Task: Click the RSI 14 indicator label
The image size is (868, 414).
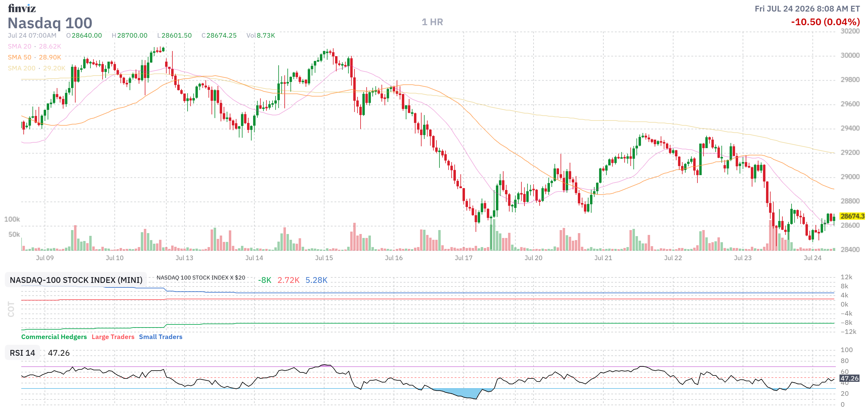Action: pyautogui.click(x=22, y=353)
